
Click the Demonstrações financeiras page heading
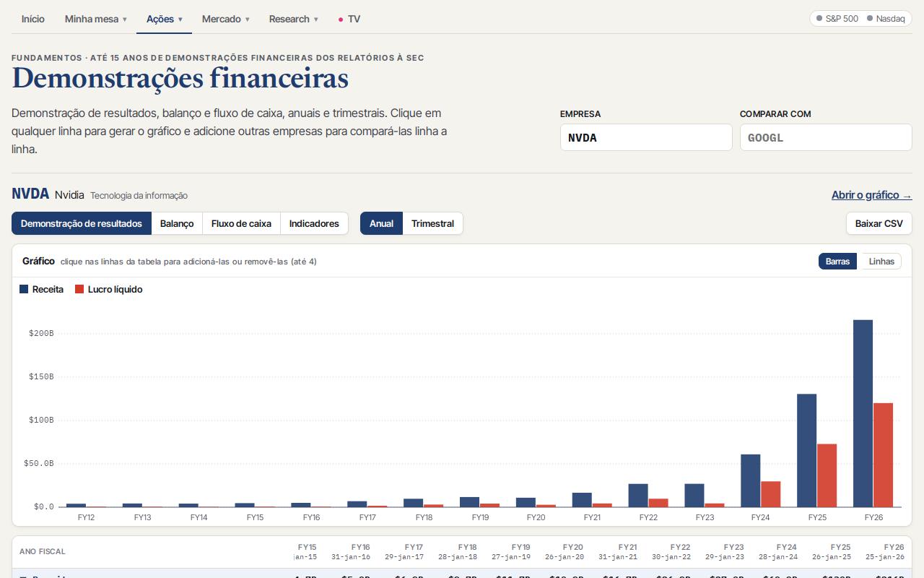pyautogui.click(x=180, y=78)
